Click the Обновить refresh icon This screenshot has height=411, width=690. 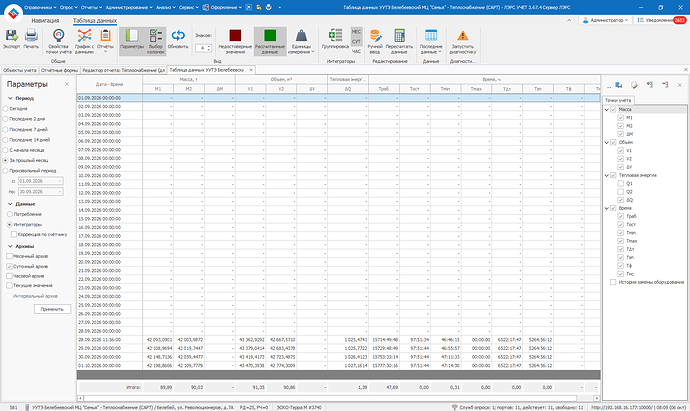point(178,36)
